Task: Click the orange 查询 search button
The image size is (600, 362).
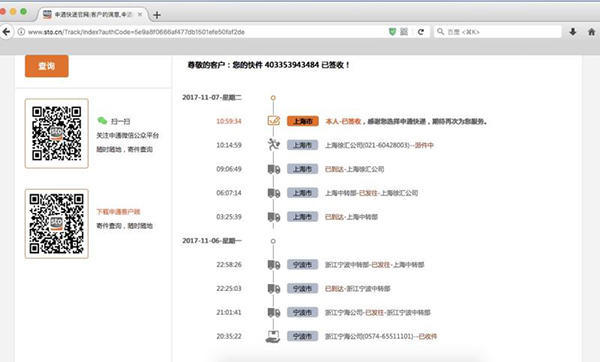Action: tap(47, 66)
